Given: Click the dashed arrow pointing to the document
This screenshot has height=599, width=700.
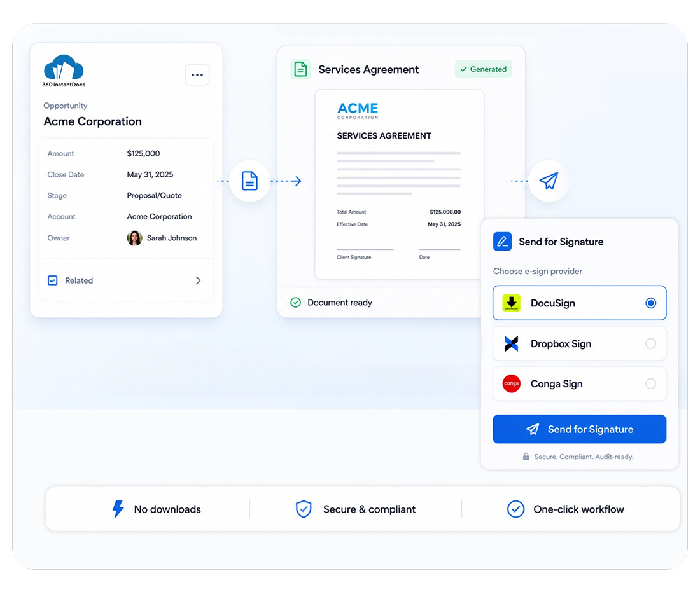Looking at the screenshot, I should 286,181.
